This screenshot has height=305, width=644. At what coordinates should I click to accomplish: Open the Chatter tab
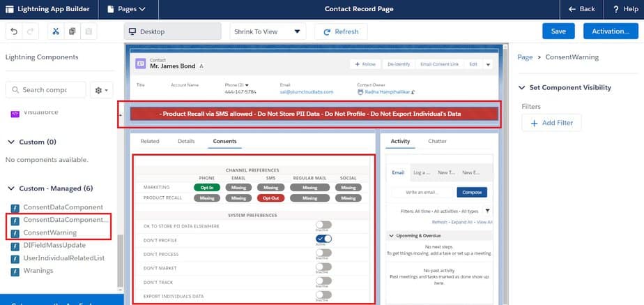point(437,141)
